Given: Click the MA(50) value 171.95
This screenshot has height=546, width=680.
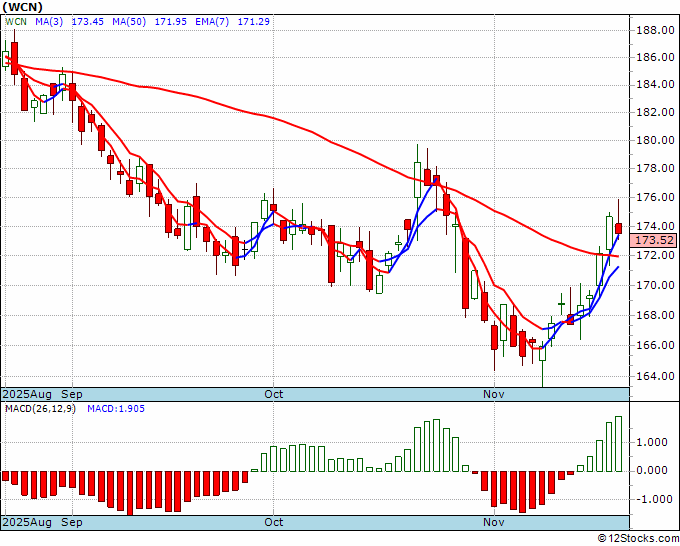Looking at the screenshot, I should pos(170,21).
